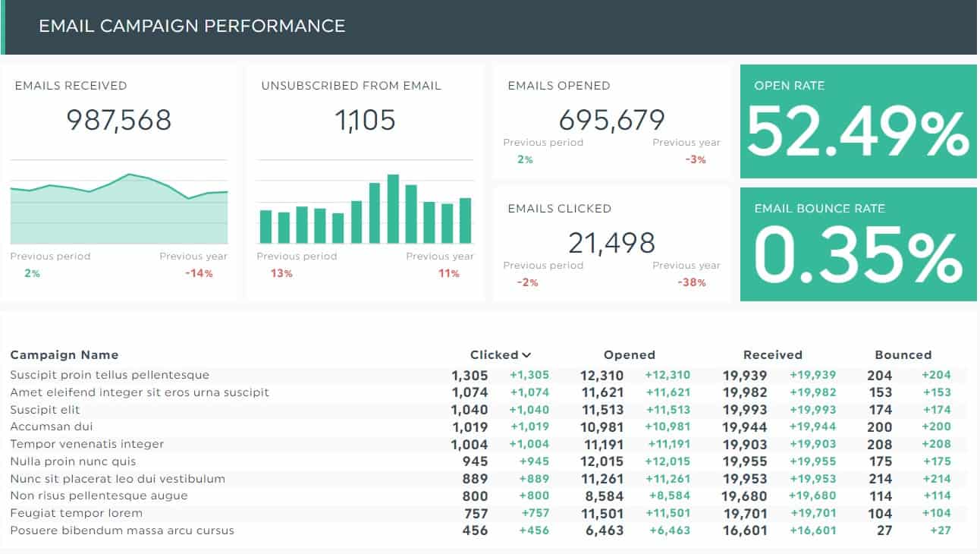Open Nulla proin nunc quis campaign
980x554 pixels.
(73, 461)
